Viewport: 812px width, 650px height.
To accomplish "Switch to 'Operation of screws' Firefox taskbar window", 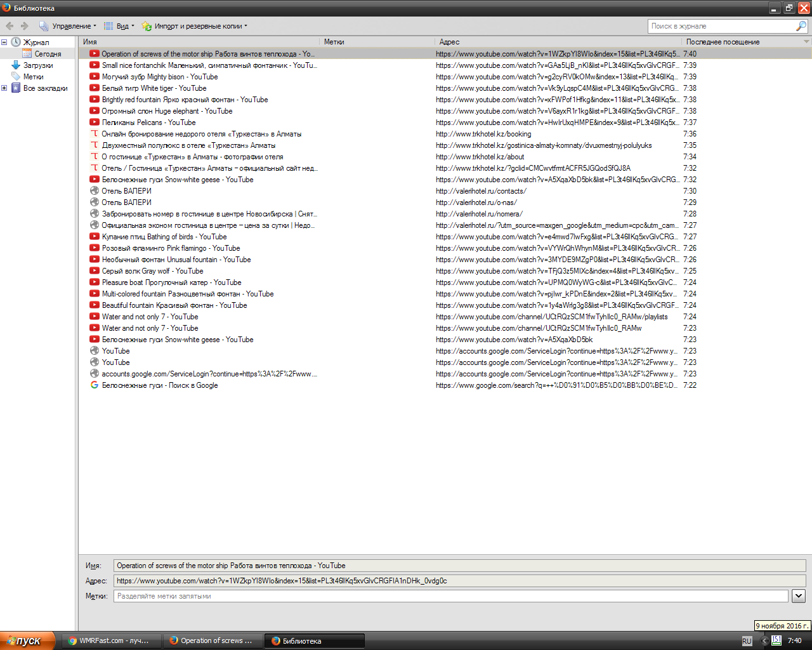I will [213, 641].
